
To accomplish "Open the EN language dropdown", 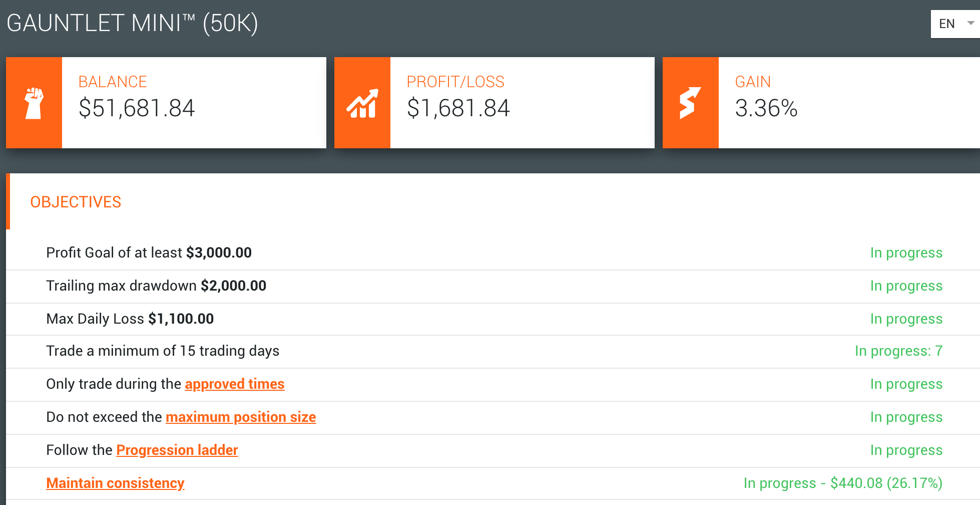I will pos(955,24).
